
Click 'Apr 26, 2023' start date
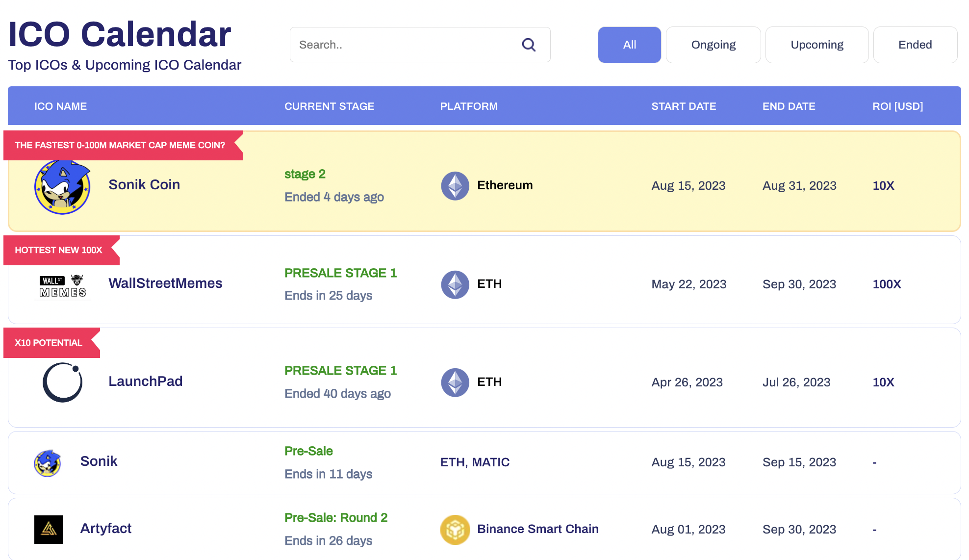687,382
